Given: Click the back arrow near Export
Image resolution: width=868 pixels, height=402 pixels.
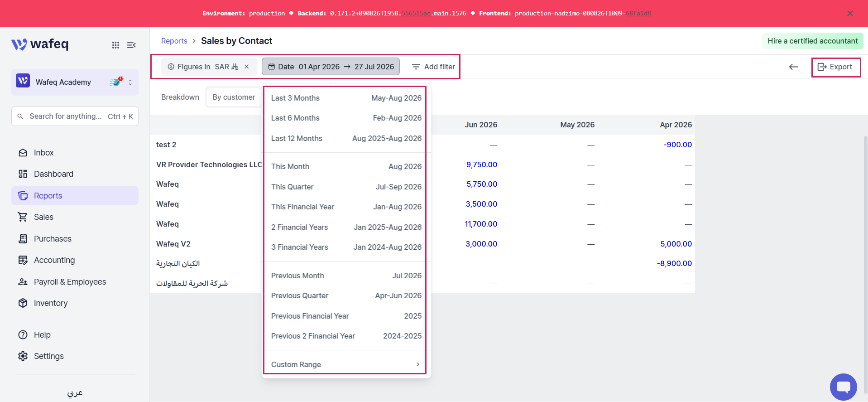Looking at the screenshot, I should click(793, 67).
